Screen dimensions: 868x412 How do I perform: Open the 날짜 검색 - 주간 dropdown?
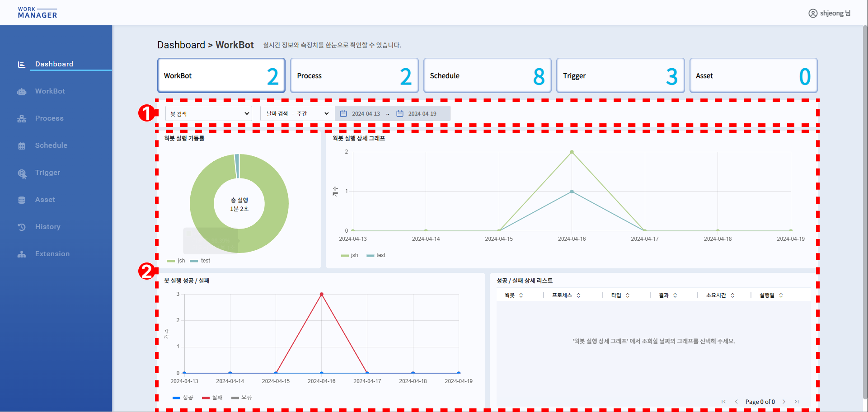click(297, 113)
